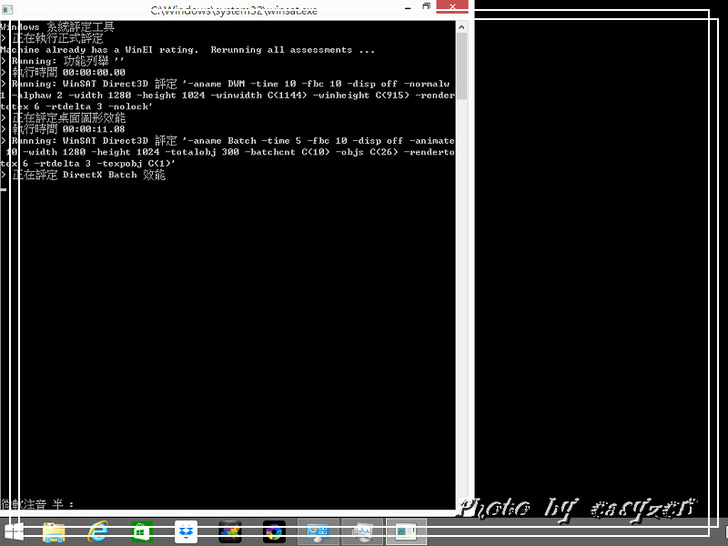Image resolution: width=728 pixels, height=546 pixels.
Task: Restore down the winsat.exe console window
Action: [x=427, y=6]
